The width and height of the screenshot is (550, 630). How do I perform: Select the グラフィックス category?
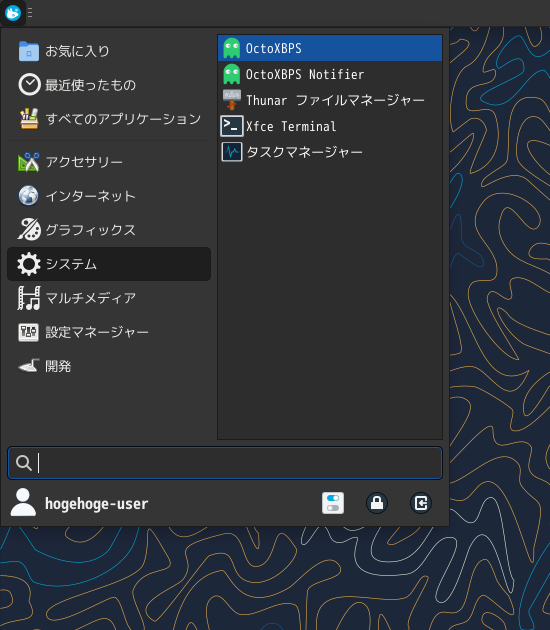point(109,230)
